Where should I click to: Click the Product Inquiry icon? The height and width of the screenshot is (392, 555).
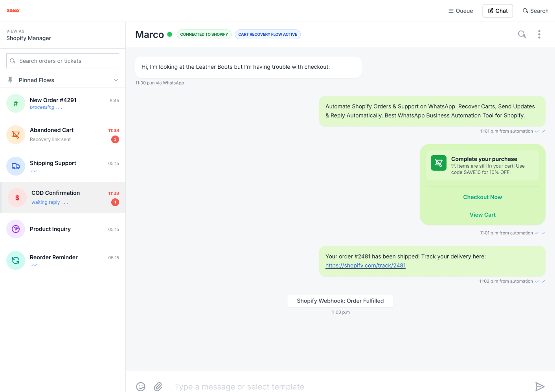16,229
